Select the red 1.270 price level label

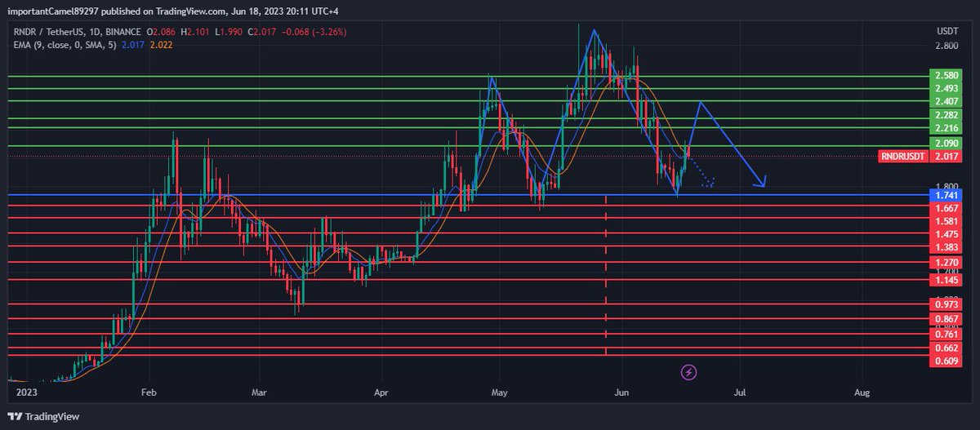click(x=947, y=263)
